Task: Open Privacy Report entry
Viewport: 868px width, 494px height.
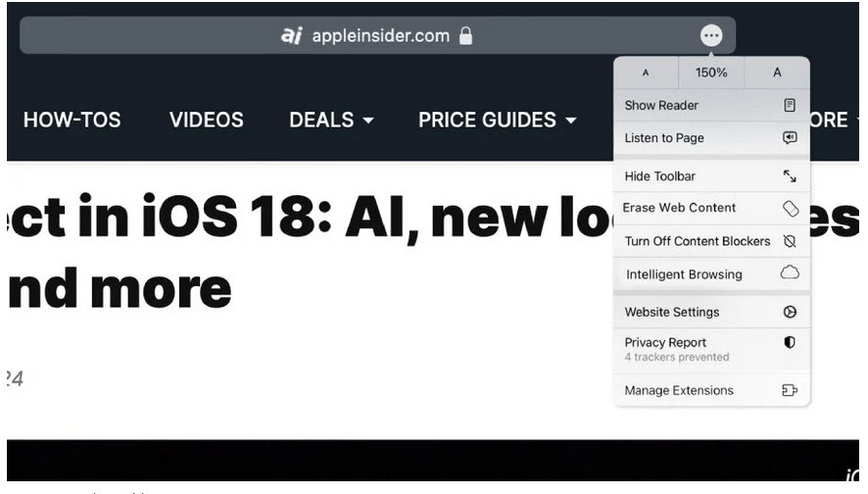Action: tap(711, 350)
